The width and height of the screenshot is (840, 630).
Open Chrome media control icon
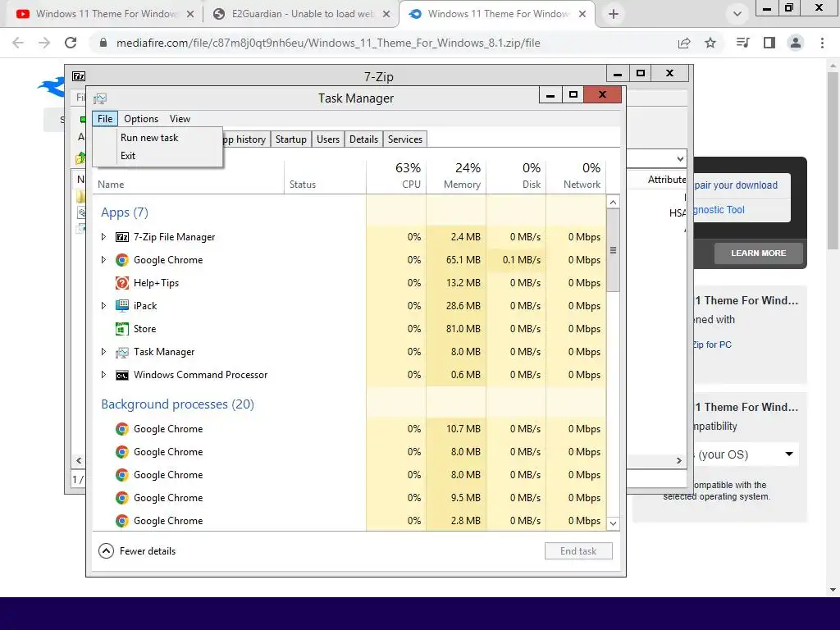742,43
